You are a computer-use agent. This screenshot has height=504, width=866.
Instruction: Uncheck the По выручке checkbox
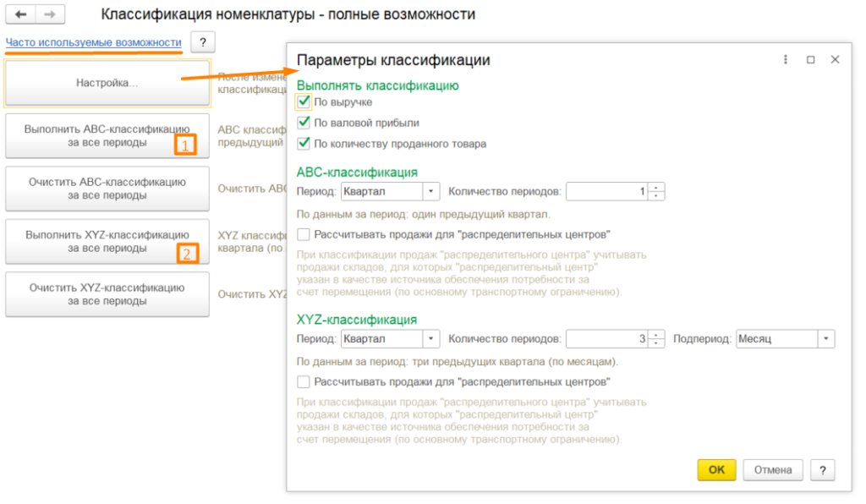304,102
